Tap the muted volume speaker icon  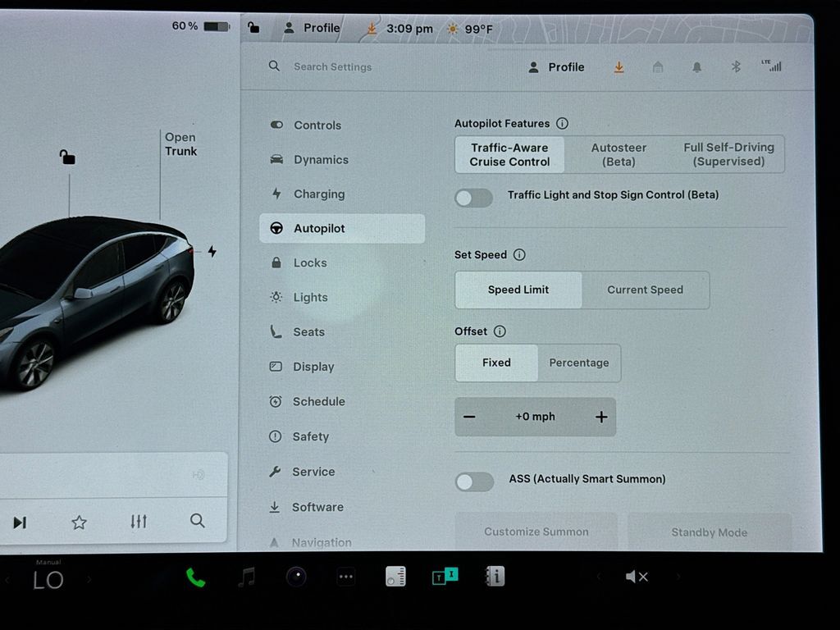point(637,577)
